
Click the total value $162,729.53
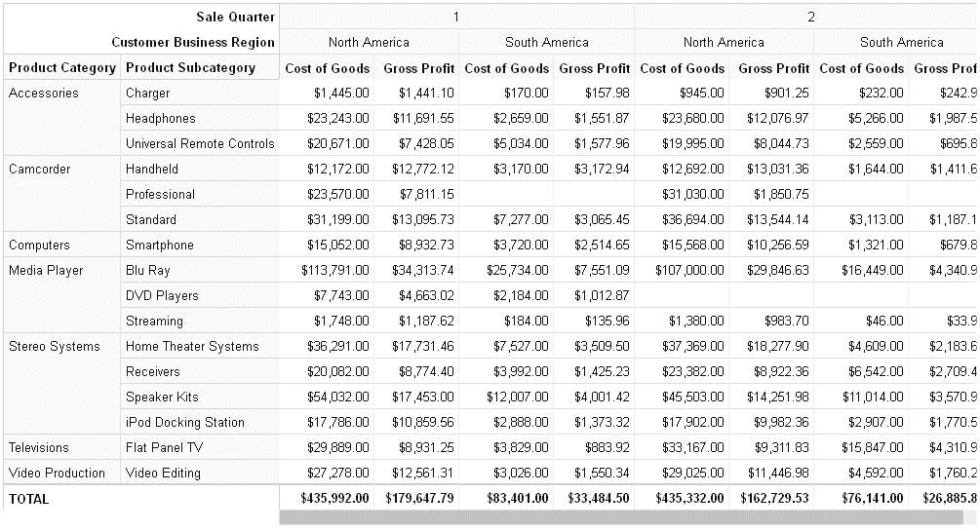point(774,499)
